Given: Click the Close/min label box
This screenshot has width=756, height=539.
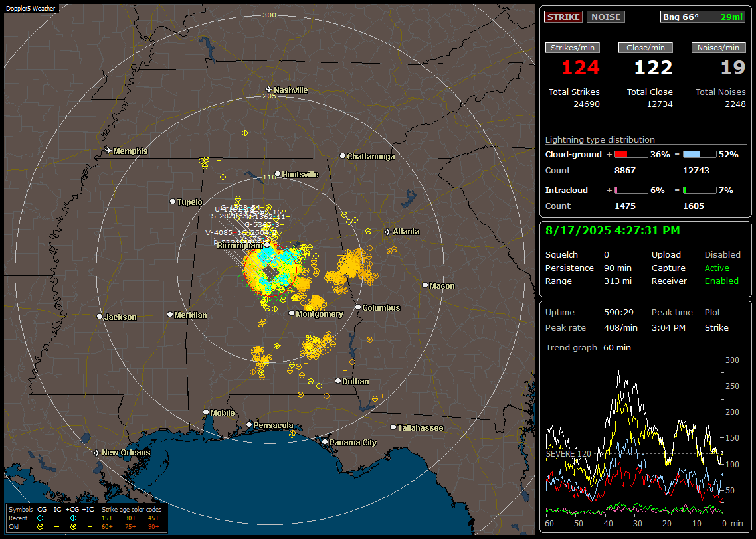Looking at the screenshot, I should click(x=646, y=48).
